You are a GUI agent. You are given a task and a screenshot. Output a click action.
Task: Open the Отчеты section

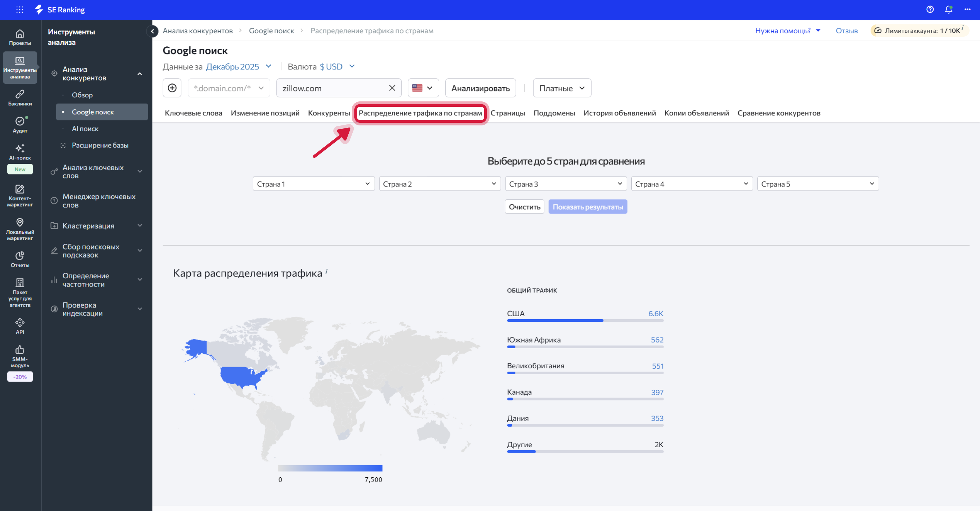click(20, 259)
